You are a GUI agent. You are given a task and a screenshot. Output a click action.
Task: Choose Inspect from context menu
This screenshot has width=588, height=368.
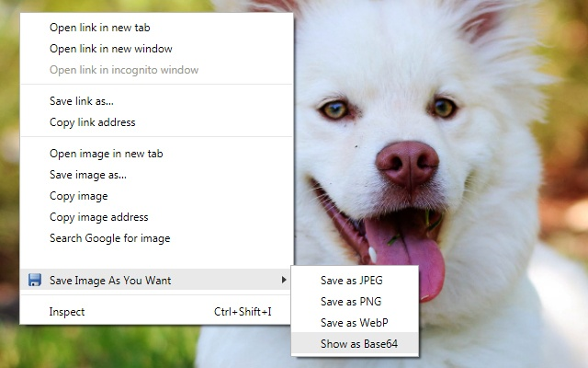click(x=156, y=312)
